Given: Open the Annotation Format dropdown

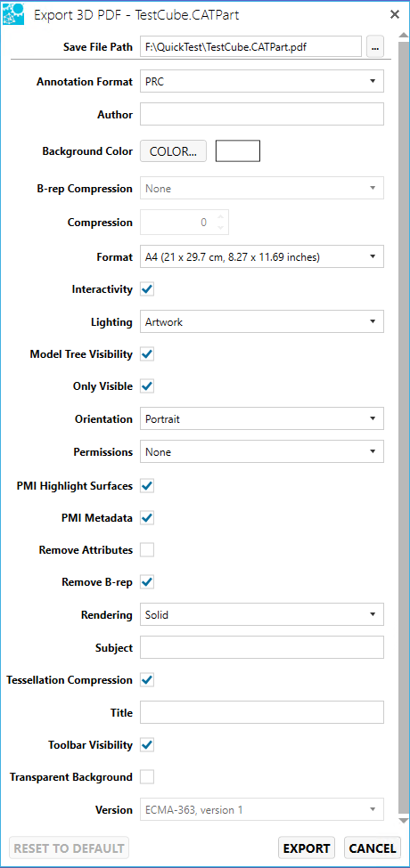Looking at the screenshot, I should click(261, 81).
